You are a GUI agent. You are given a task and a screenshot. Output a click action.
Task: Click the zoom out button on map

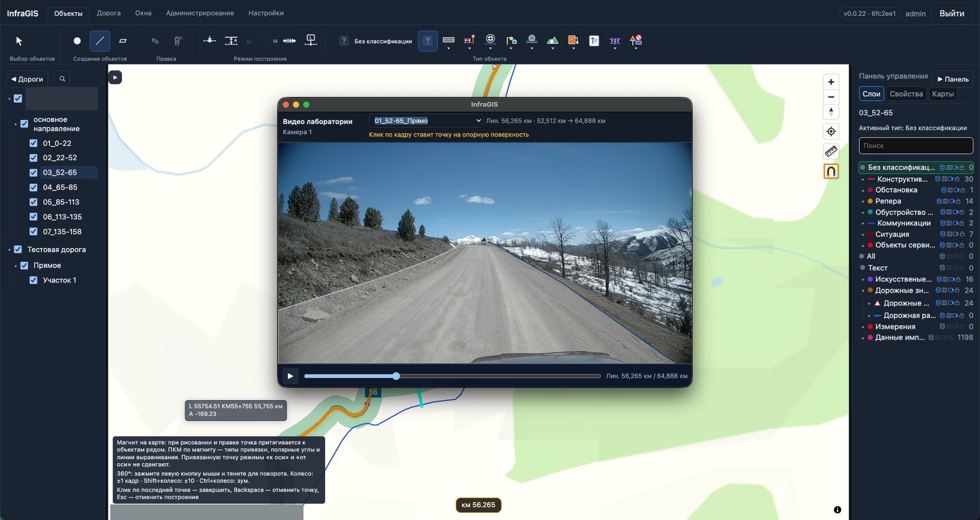click(x=831, y=97)
